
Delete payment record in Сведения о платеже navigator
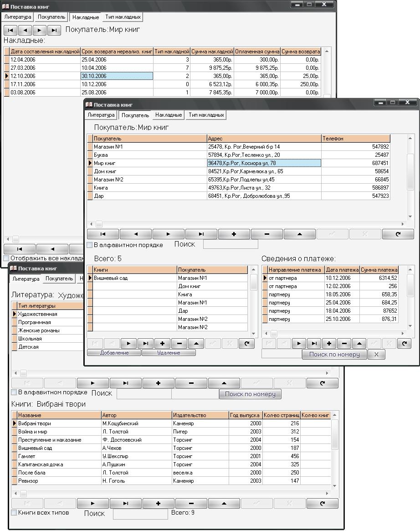point(344,343)
